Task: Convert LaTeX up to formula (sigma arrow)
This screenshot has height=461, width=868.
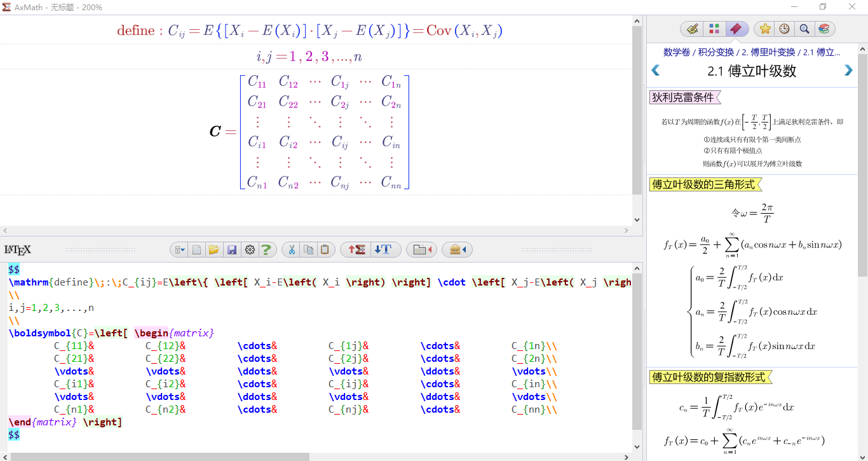Action: [356, 250]
